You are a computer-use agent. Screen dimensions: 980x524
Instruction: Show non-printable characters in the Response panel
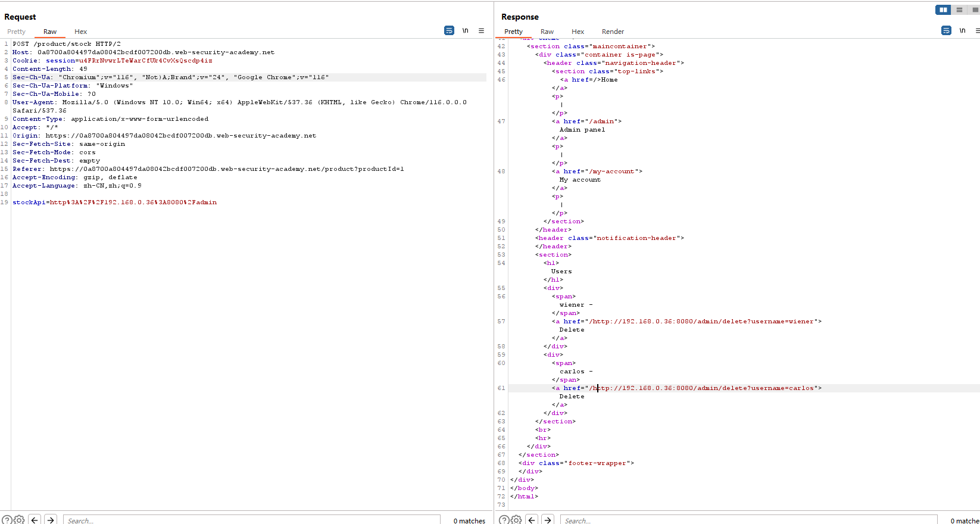coord(962,30)
